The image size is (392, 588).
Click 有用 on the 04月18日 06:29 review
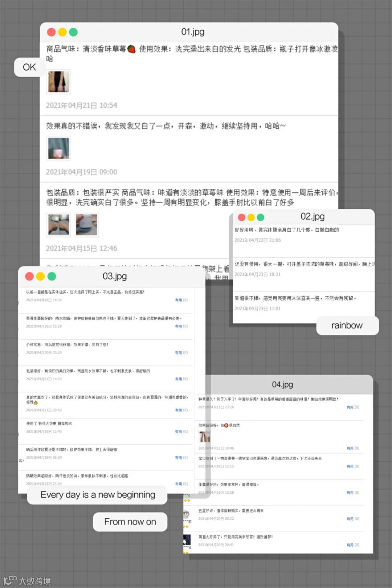(x=179, y=458)
